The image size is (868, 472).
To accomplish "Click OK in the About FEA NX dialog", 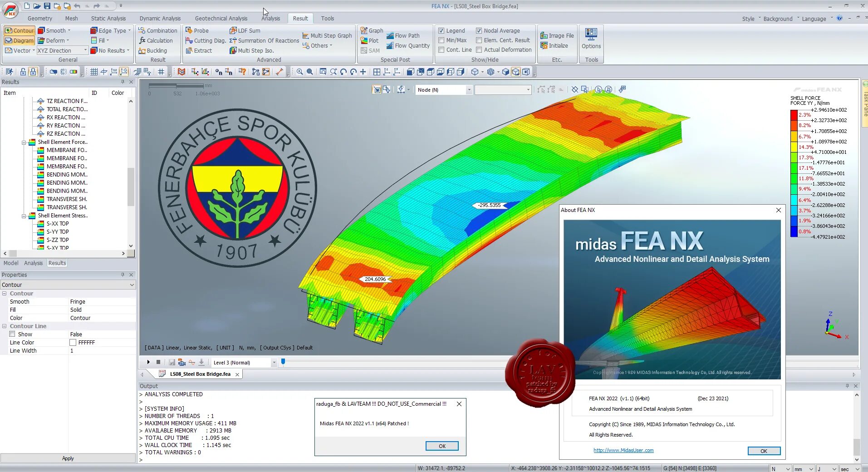I will pyautogui.click(x=764, y=451).
